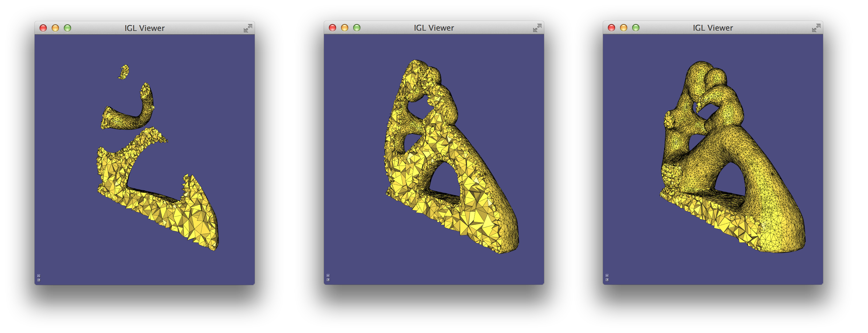Click the middle window's IGL Viewer title

click(x=434, y=28)
